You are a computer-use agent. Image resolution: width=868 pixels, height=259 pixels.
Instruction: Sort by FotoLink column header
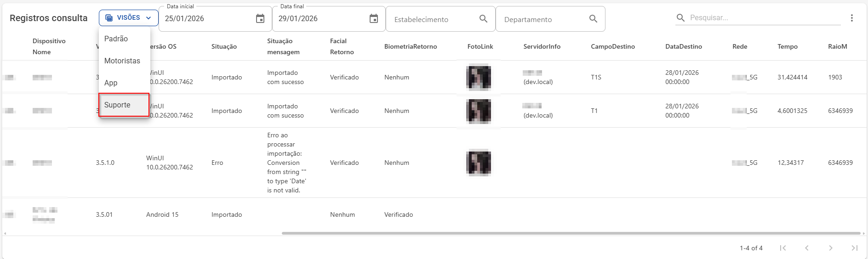(x=480, y=46)
